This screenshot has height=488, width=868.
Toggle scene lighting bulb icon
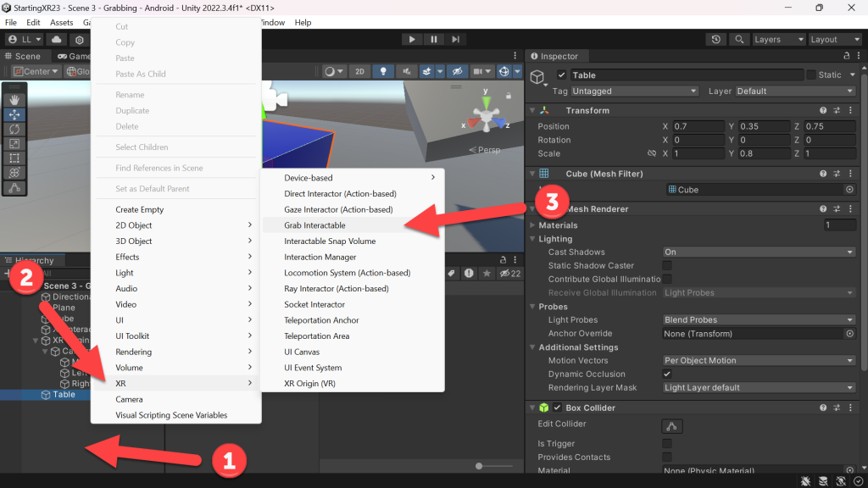[x=383, y=71]
